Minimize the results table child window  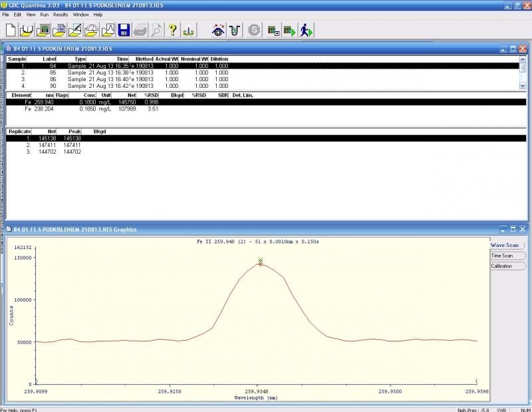pos(503,49)
